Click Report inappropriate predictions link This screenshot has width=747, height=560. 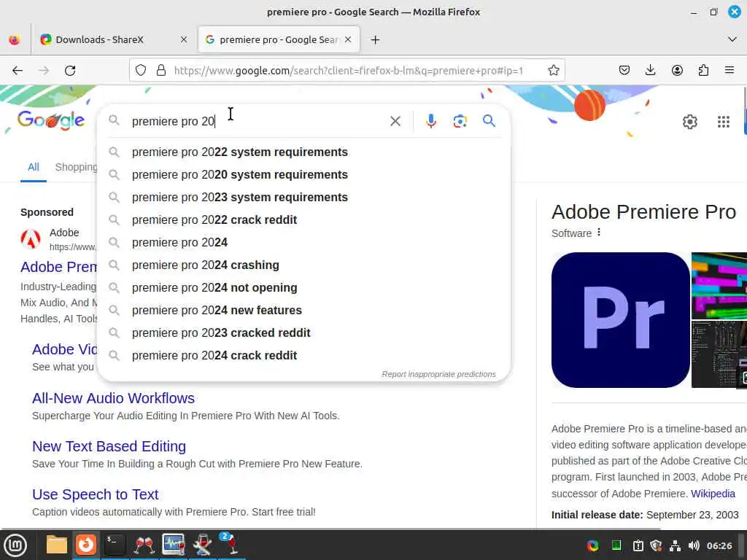[438, 374]
